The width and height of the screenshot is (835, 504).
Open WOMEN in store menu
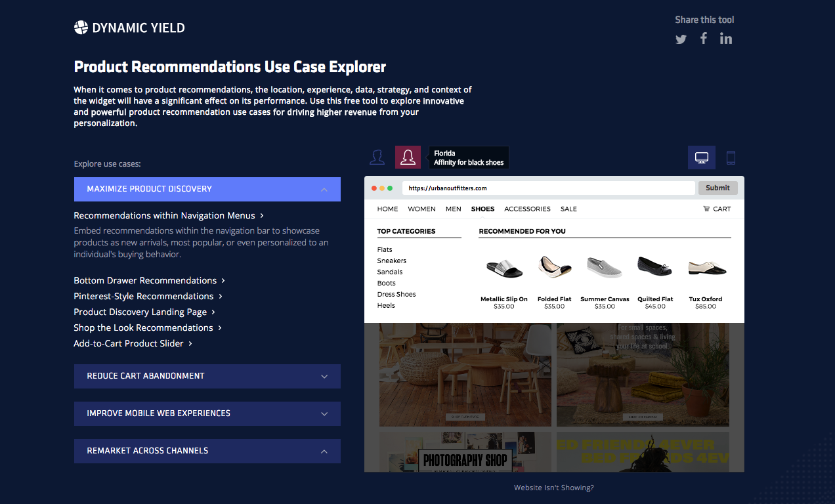[421, 209]
